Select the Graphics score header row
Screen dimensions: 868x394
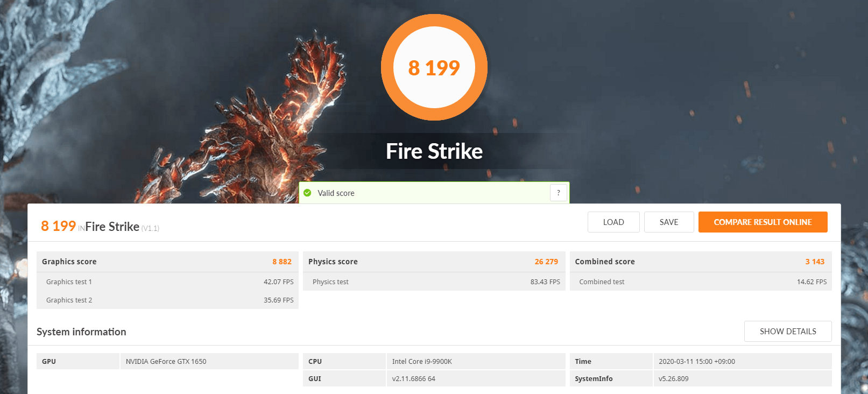click(167, 262)
